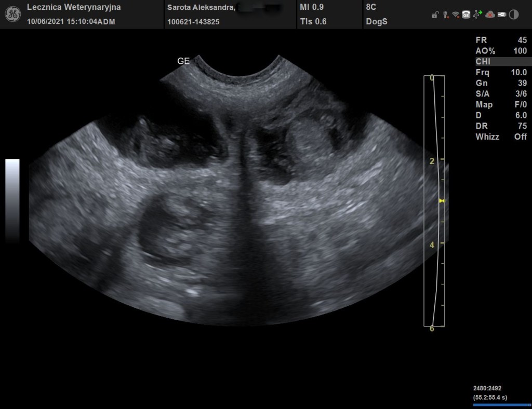Toggle the Whizz Off setting

501,137
